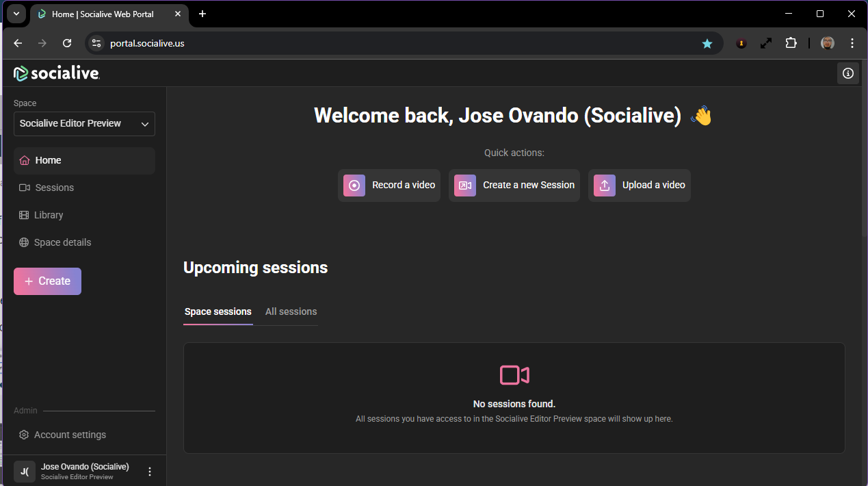Click the Sessions camera icon in sidebar
Viewport: 868px width, 486px height.
(25, 188)
